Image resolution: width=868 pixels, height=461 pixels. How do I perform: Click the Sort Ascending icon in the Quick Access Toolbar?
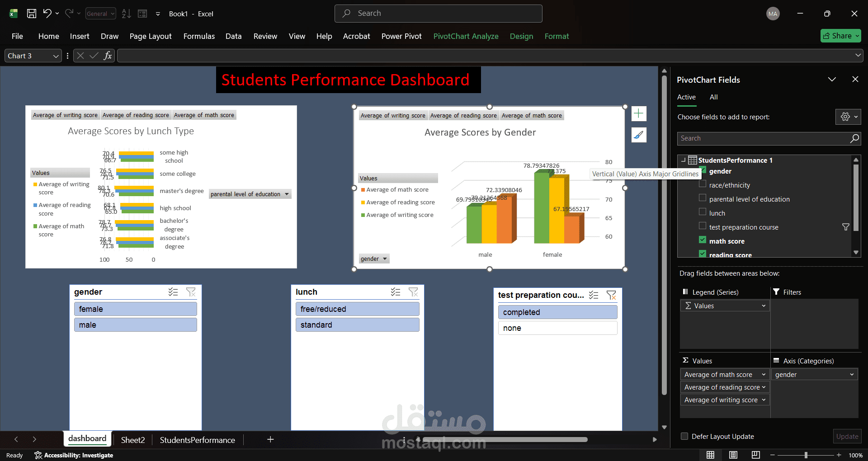(x=126, y=14)
